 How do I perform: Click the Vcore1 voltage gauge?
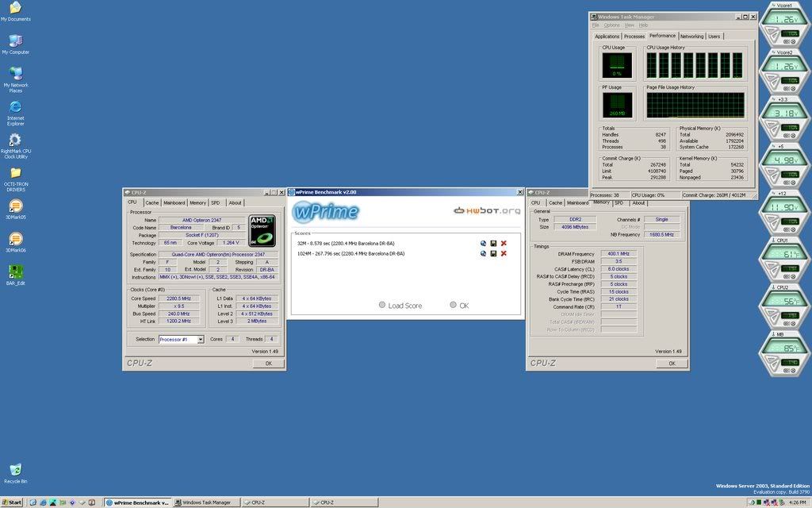click(784, 25)
